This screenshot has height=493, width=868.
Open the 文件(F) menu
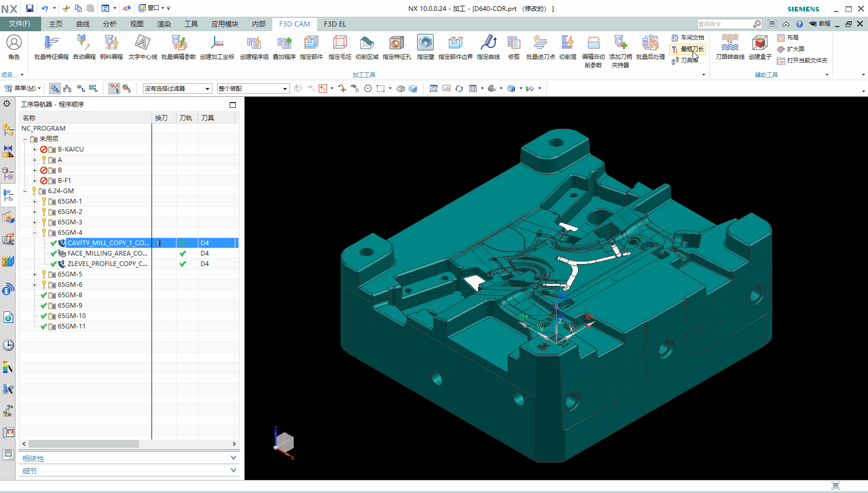coord(19,24)
